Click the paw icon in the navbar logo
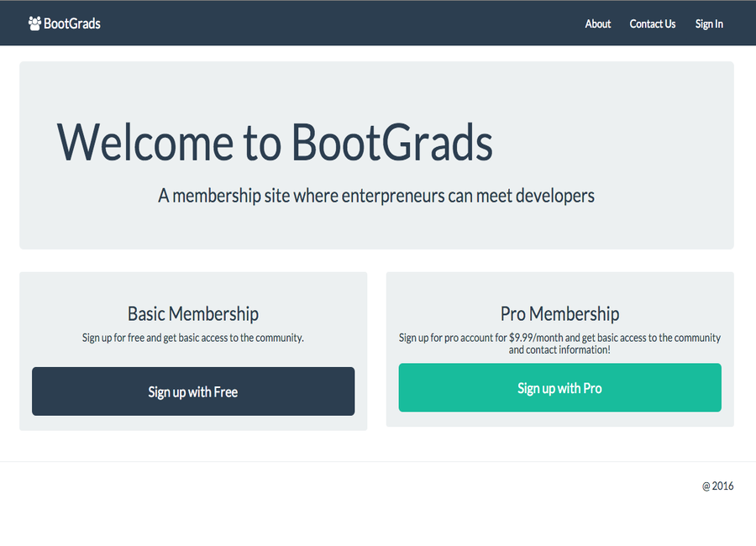756x546 pixels. tap(34, 24)
